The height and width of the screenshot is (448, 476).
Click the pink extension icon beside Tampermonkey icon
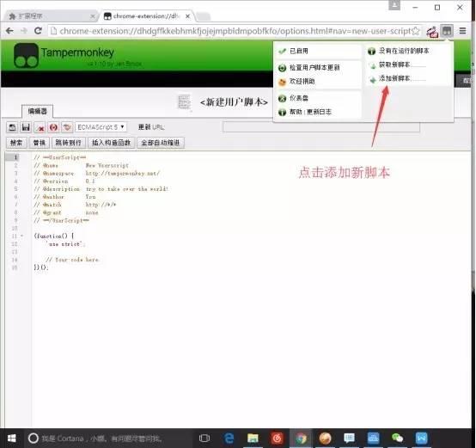[432, 31]
